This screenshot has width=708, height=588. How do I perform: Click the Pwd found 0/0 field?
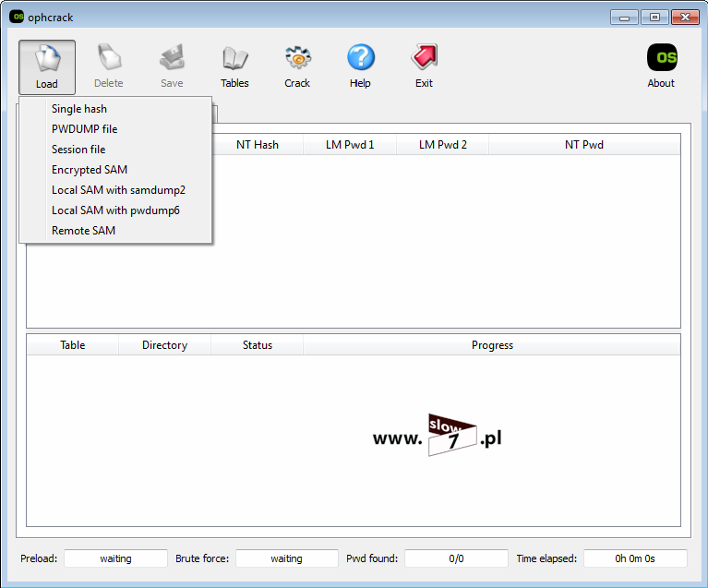[456, 558]
